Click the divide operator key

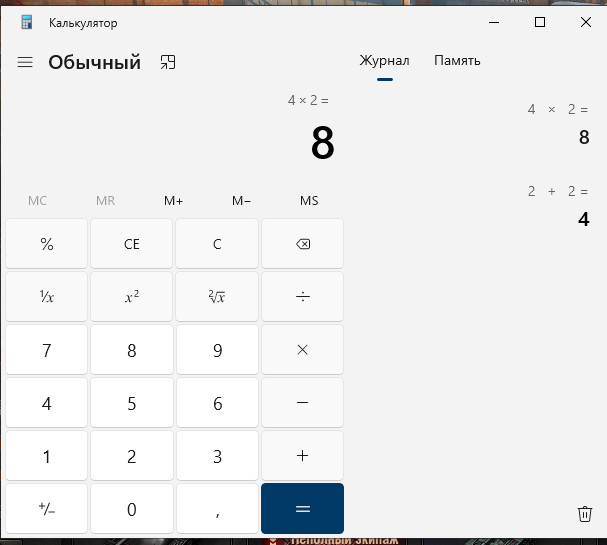pyautogui.click(x=302, y=297)
